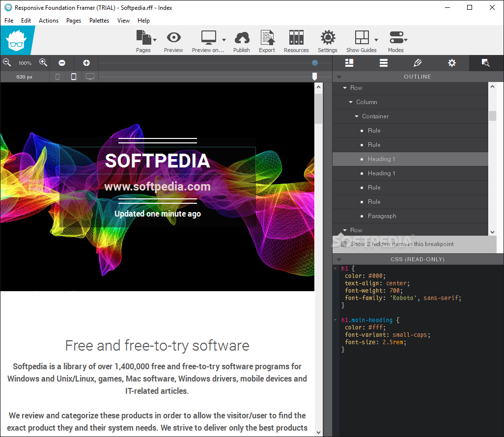Click the round minus breakpoint button
This screenshot has height=437, width=504.
62,63
